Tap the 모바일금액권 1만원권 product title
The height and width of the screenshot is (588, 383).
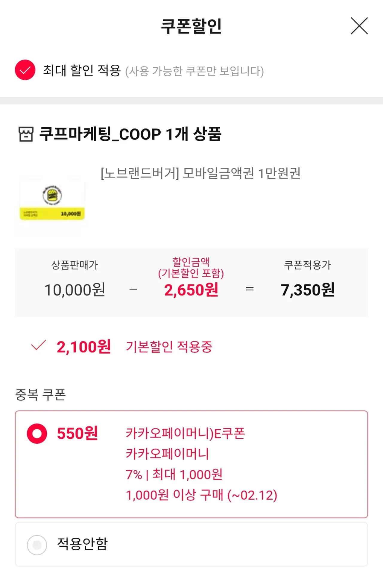click(x=200, y=173)
